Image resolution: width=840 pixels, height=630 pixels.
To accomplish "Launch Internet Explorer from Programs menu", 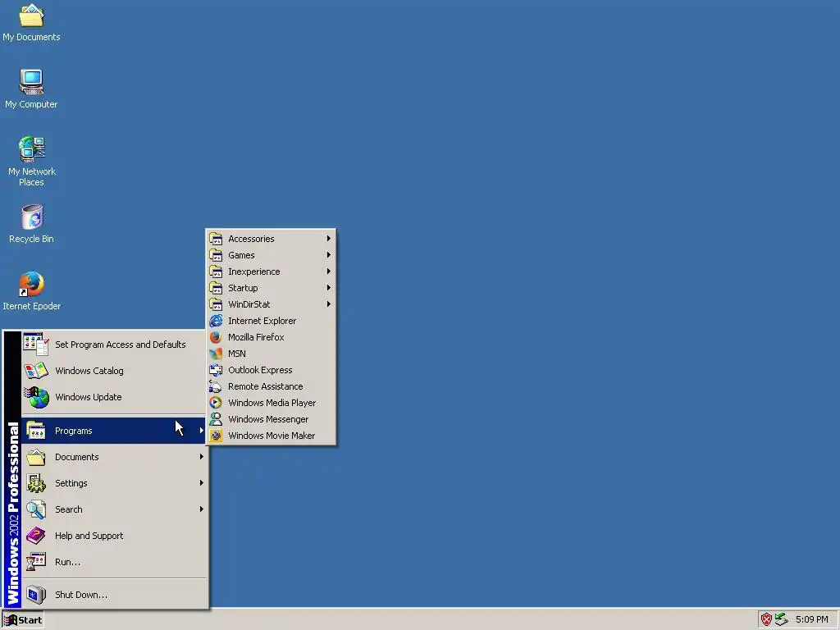I will pyautogui.click(x=271, y=321).
